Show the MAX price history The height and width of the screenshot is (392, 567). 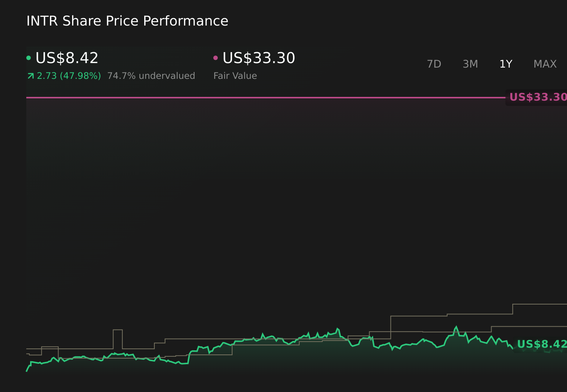pos(545,64)
